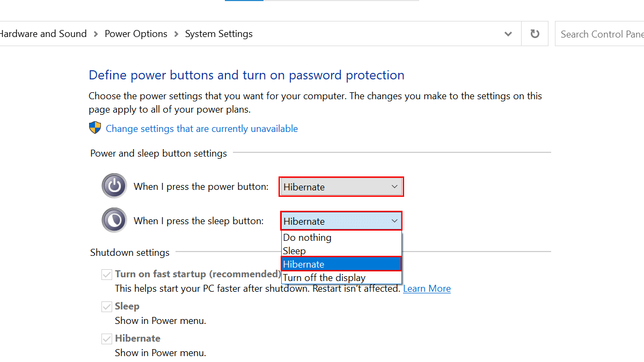Refresh the Control Panel page
Screen dimensions: 644x362
(535, 34)
